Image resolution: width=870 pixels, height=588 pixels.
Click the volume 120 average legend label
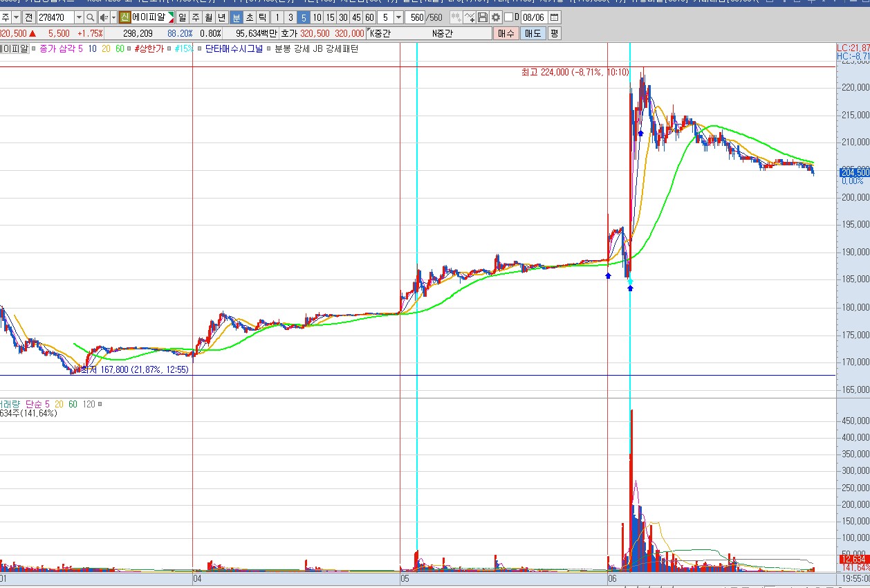(x=89, y=404)
